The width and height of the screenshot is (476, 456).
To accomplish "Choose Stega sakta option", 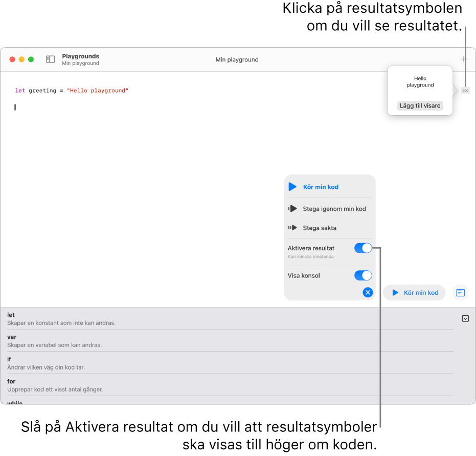I will (330, 228).
